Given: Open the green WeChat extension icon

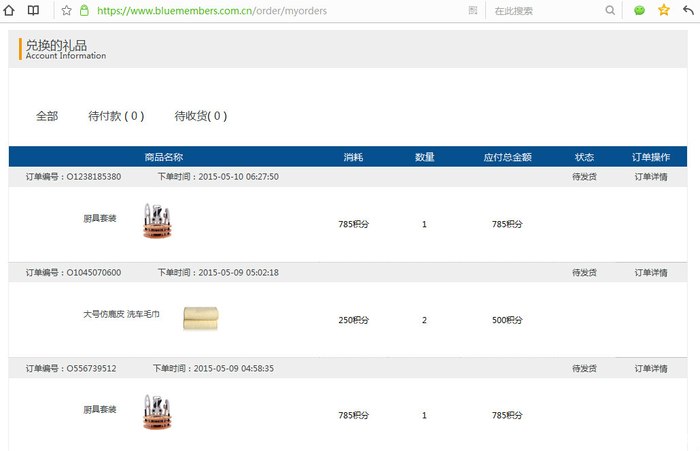Looking at the screenshot, I should click(x=640, y=10).
